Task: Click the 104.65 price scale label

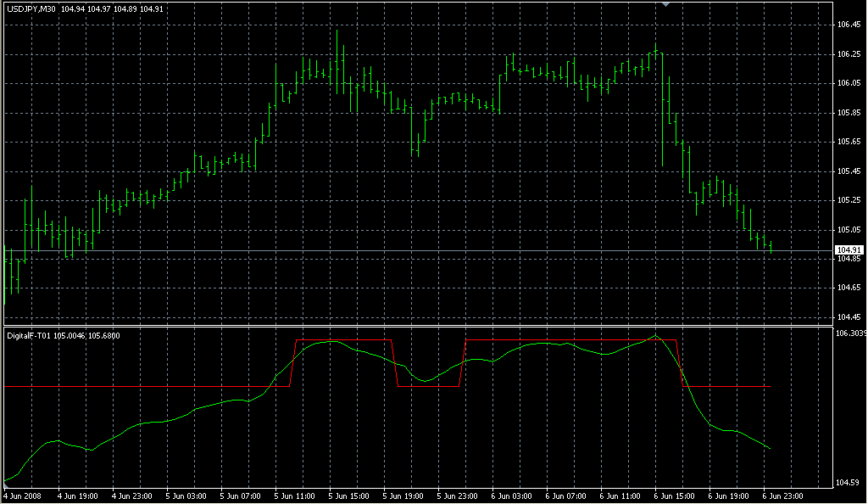Action: (x=849, y=288)
